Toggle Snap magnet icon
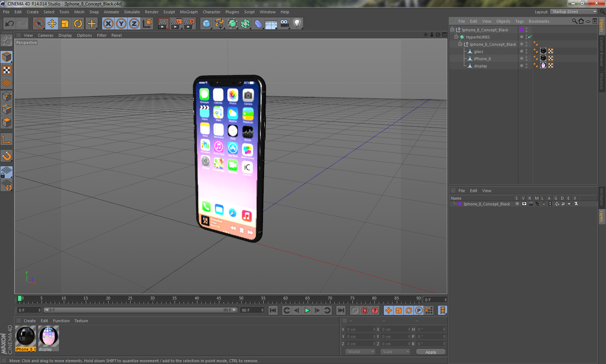Image resolution: width=606 pixels, height=364 pixels. coord(6,156)
